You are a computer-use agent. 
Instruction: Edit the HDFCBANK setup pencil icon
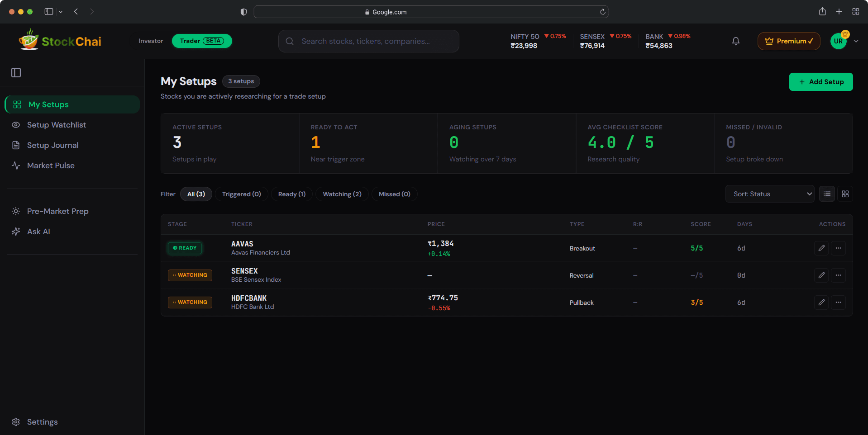[821, 303]
